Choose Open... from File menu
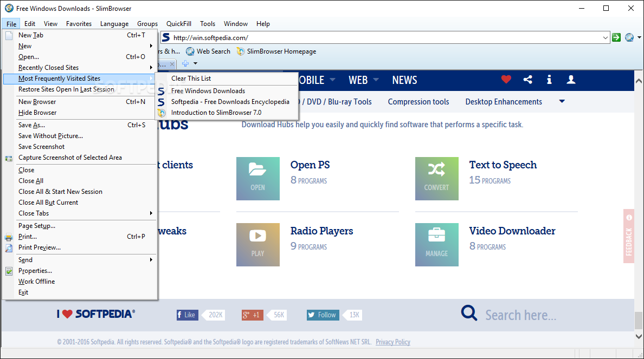 coord(80,57)
